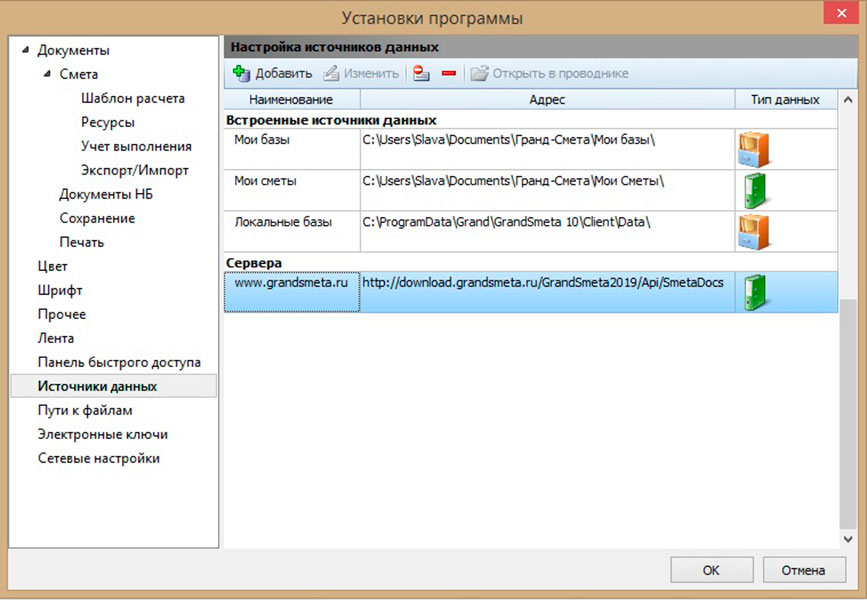The width and height of the screenshot is (867, 600).
Task: Click the server icon with red minus
Action: tap(421, 73)
